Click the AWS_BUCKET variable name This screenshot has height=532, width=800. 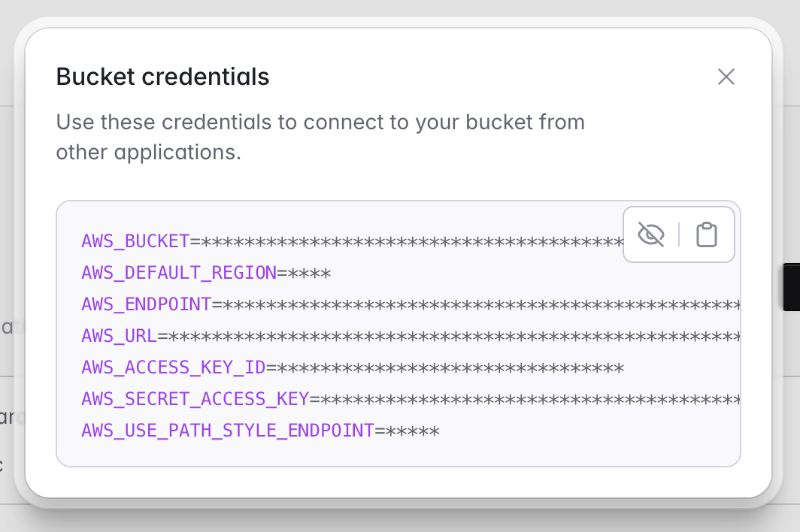click(x=135, y=241)
